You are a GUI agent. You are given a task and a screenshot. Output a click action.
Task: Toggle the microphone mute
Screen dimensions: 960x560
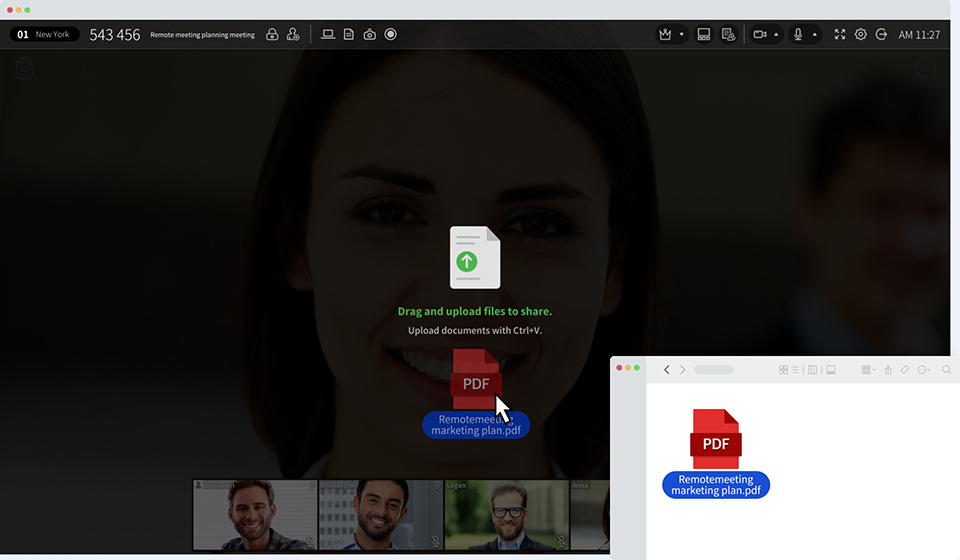coord(798,34)
